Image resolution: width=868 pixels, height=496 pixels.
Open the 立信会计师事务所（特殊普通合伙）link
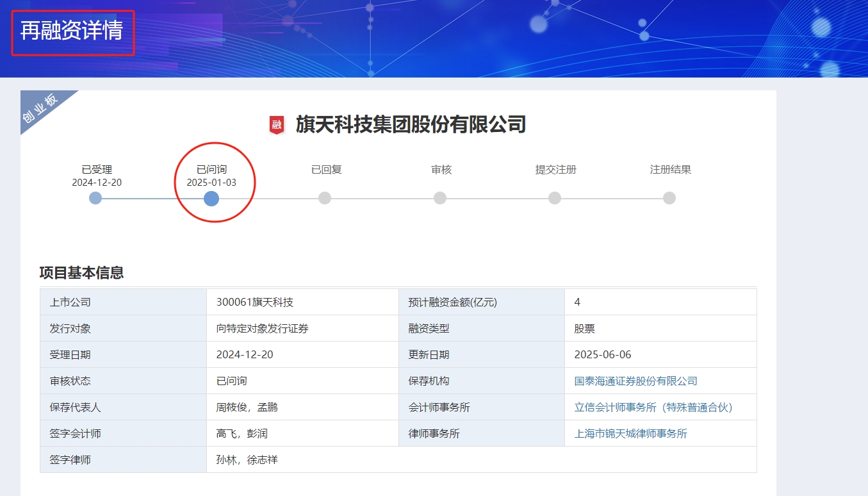click(653, 408)
